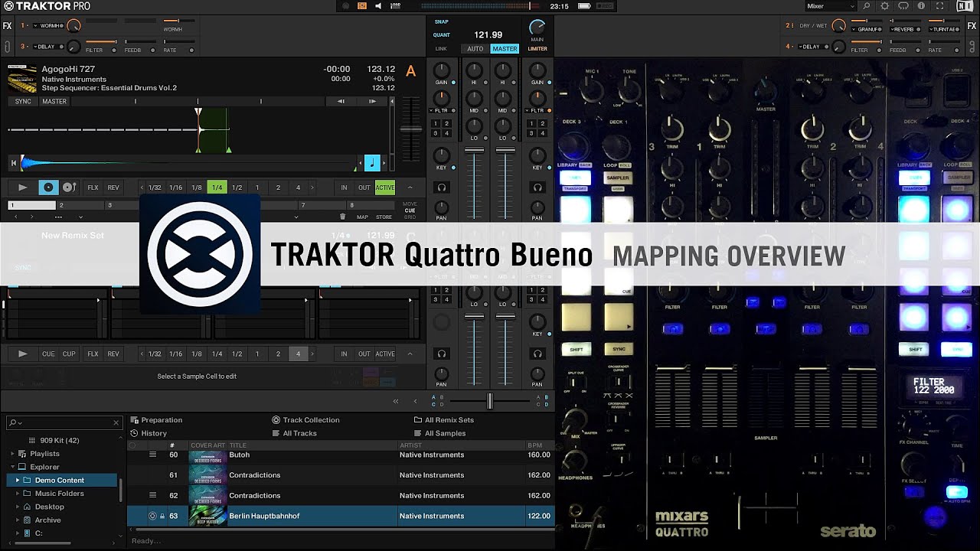Click the FILTER parameter slider in FX unit 3

(101, 41)
